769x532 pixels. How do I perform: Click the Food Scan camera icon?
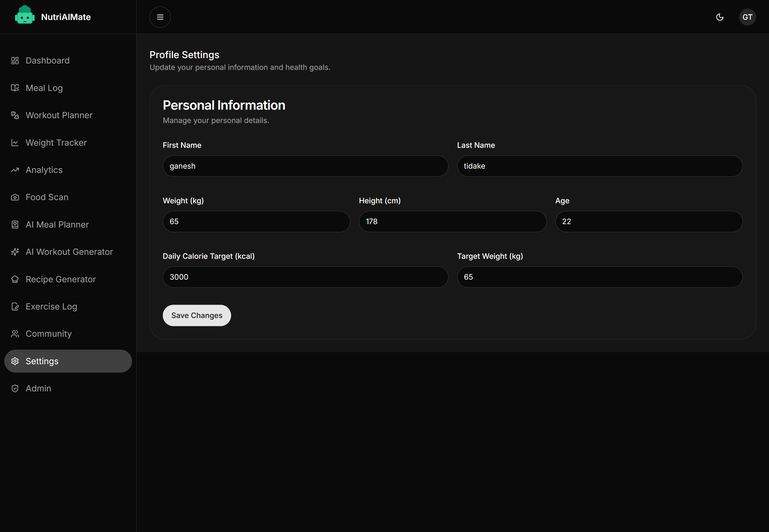pyautogui.click(x=15, y=197)
